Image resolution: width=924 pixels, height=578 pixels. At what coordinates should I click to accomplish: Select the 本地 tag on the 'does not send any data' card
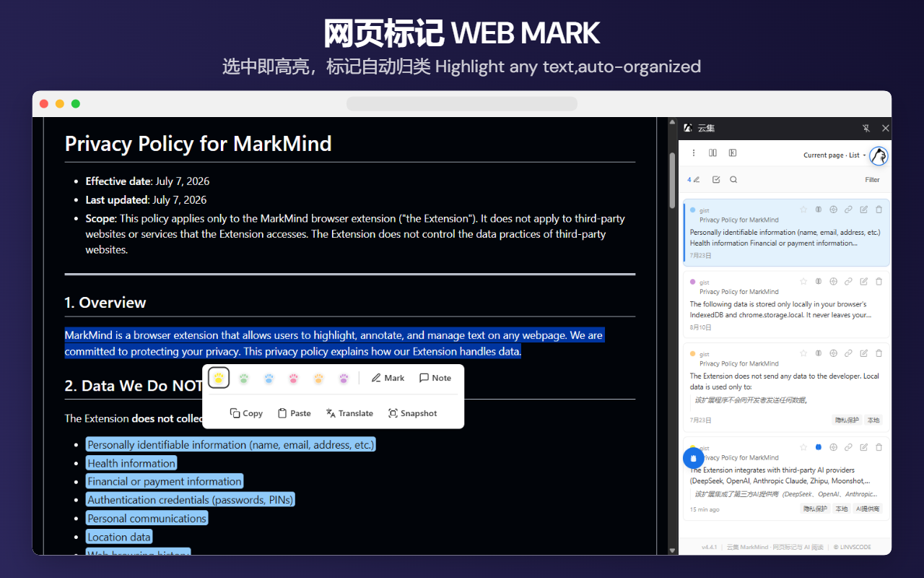click(x=873, y=420)
